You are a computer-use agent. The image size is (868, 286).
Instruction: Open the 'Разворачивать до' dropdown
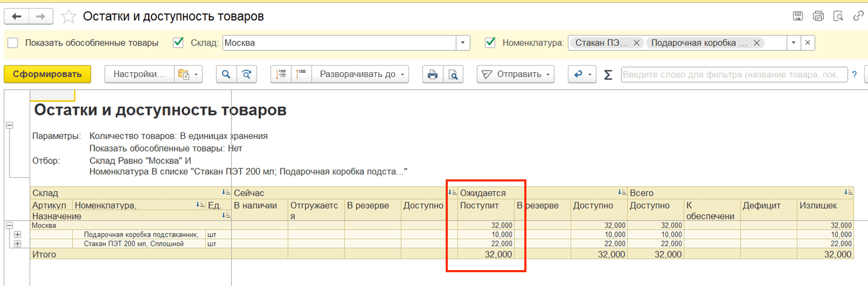click(361, 74)
